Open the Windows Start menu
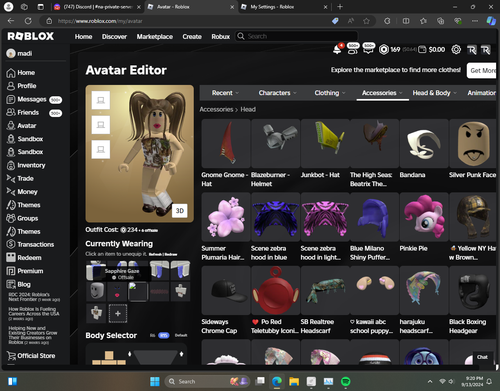Image resolution: width=500 pixels, height=391 pixels. coord(155,381)
